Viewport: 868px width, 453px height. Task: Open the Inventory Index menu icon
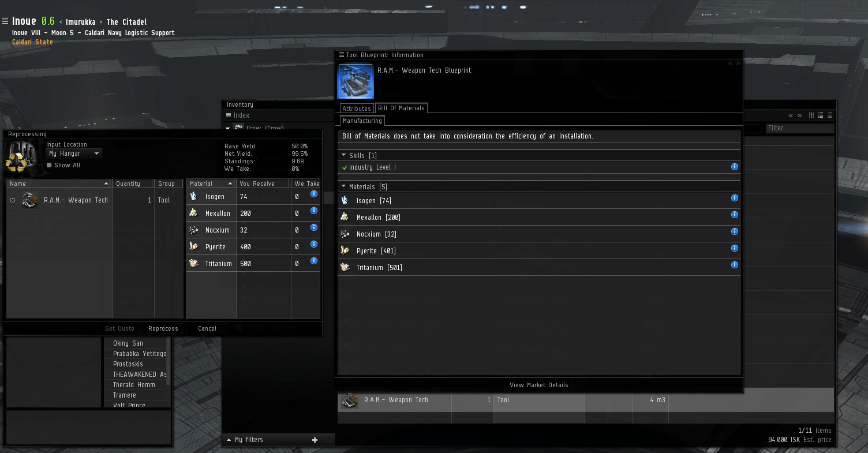click(229, 115)
